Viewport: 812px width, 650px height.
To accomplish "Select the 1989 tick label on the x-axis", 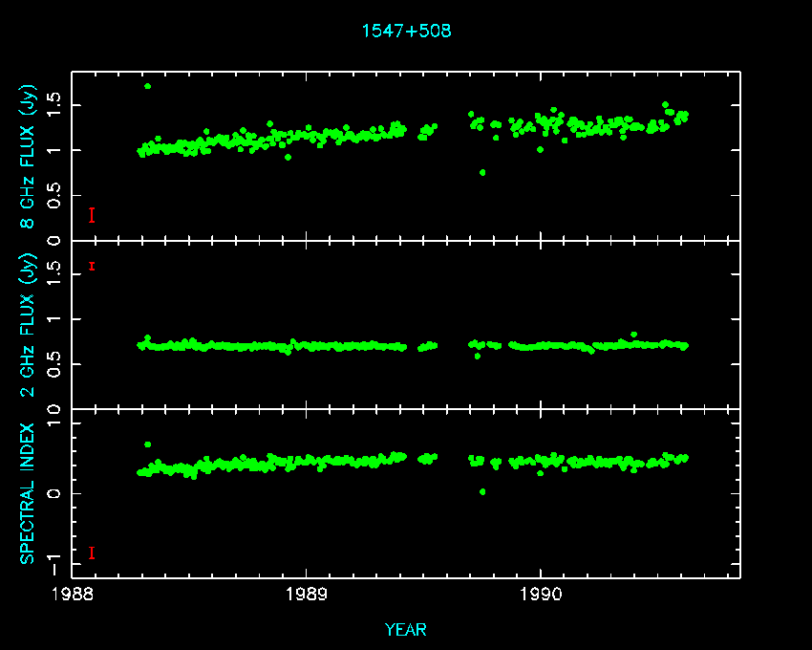I will click(x=307, y=594).
